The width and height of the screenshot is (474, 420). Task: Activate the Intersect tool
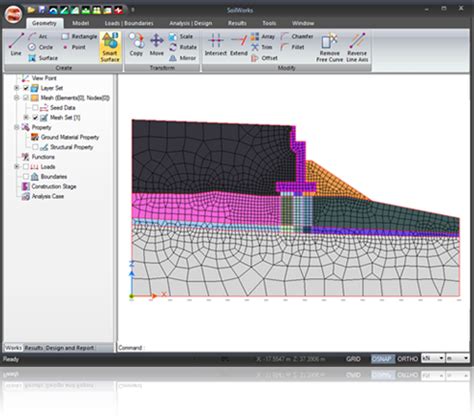tap(216, 44)
